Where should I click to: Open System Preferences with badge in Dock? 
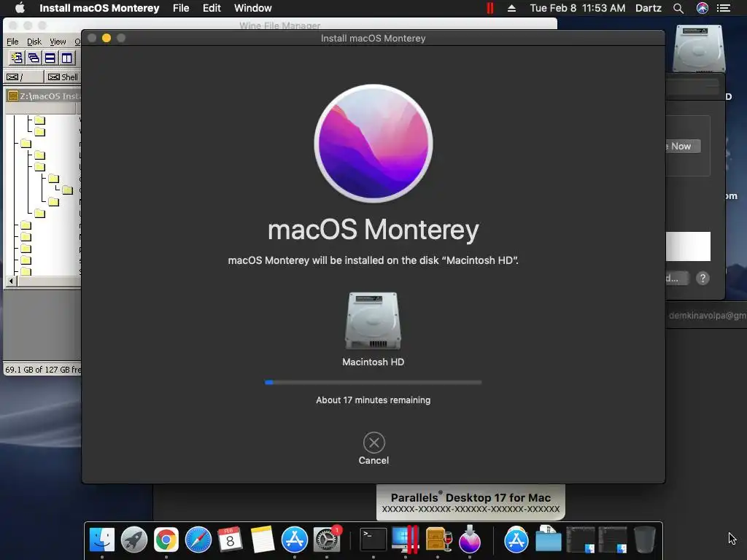click(327, 540)
